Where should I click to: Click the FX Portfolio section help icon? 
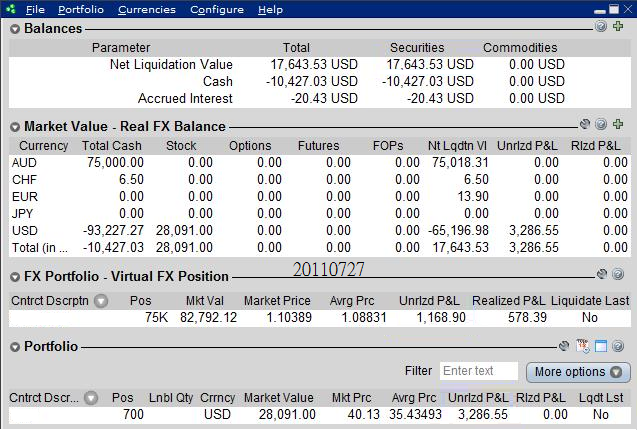point(618,274)
